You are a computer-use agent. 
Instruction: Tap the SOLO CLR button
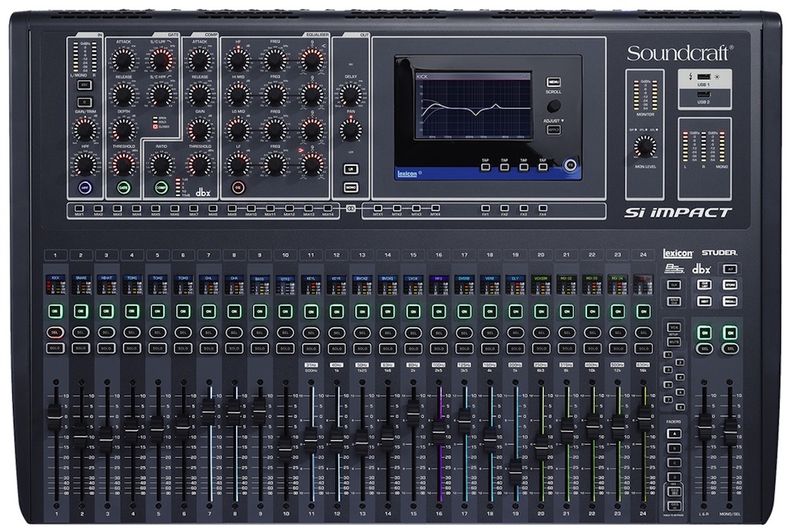coord(674,301)
